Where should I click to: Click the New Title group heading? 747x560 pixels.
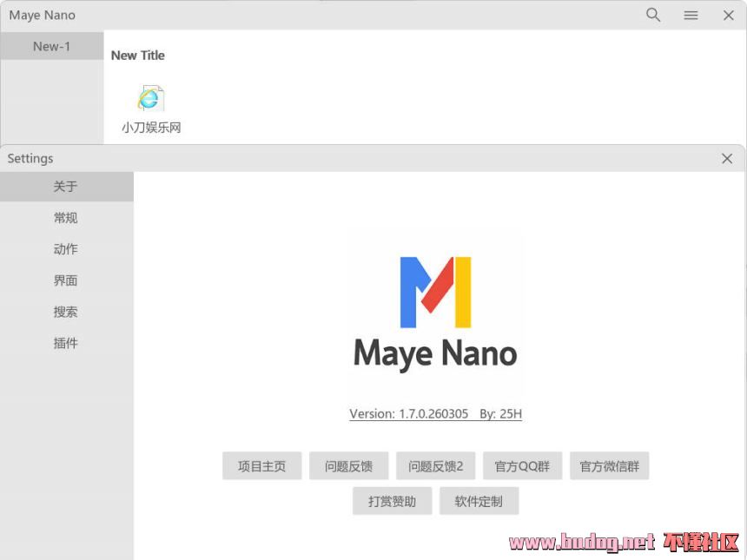138,56
